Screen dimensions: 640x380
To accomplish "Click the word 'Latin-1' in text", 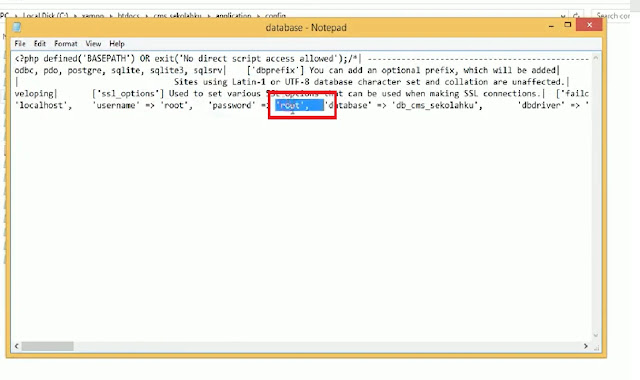I will tap(249, 82).
